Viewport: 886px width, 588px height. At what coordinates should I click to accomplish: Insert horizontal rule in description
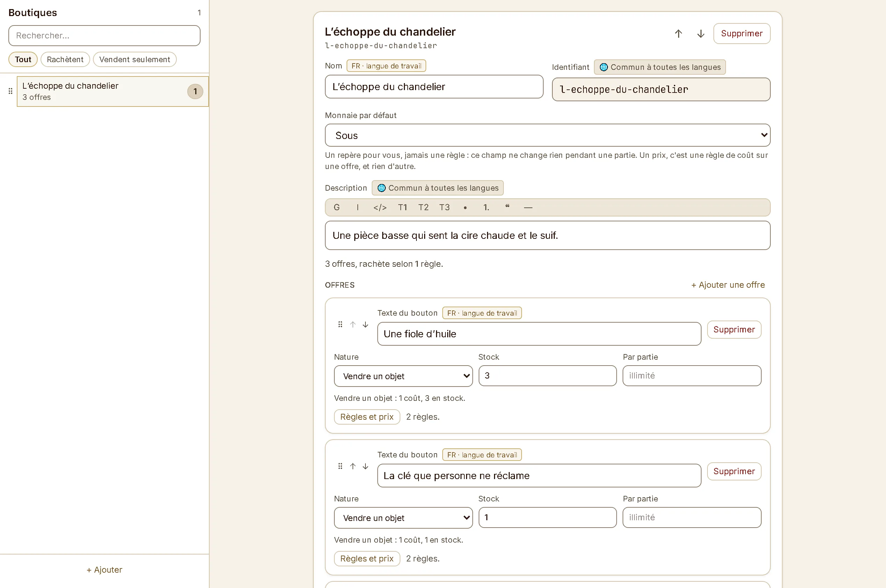(x=528, y=207)
